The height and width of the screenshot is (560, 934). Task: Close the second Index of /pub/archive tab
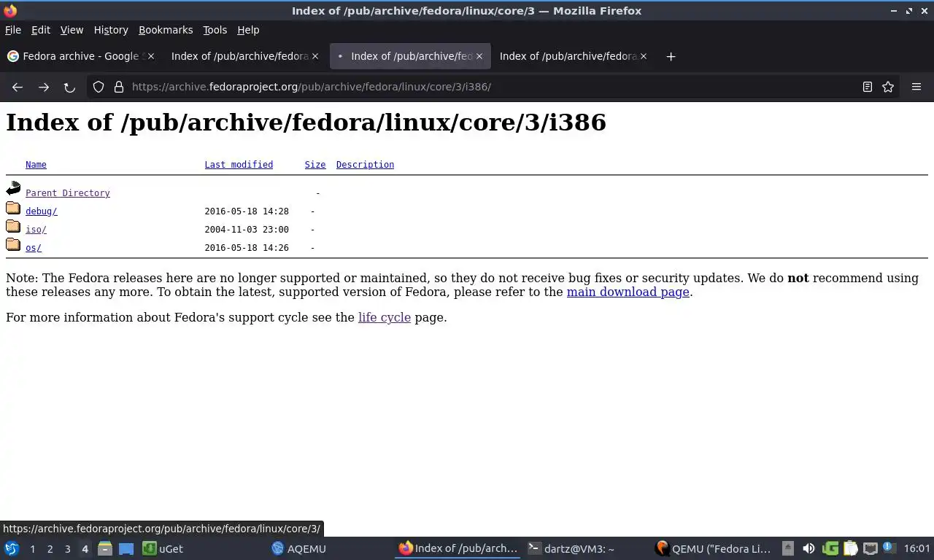tap(315, 56)
